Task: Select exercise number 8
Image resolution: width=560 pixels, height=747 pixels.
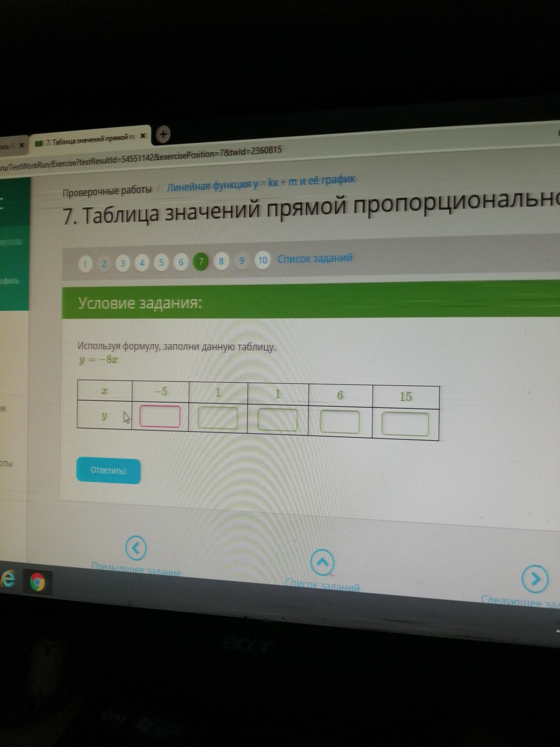Action: pyautogui.click(x=221, y=261)
